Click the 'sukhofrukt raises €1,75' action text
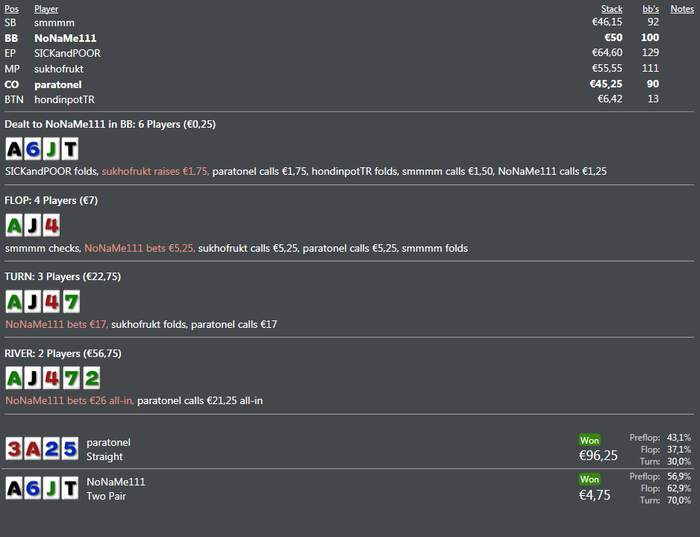The width and height of the screenshot is (700, 537). click(155, 171)
